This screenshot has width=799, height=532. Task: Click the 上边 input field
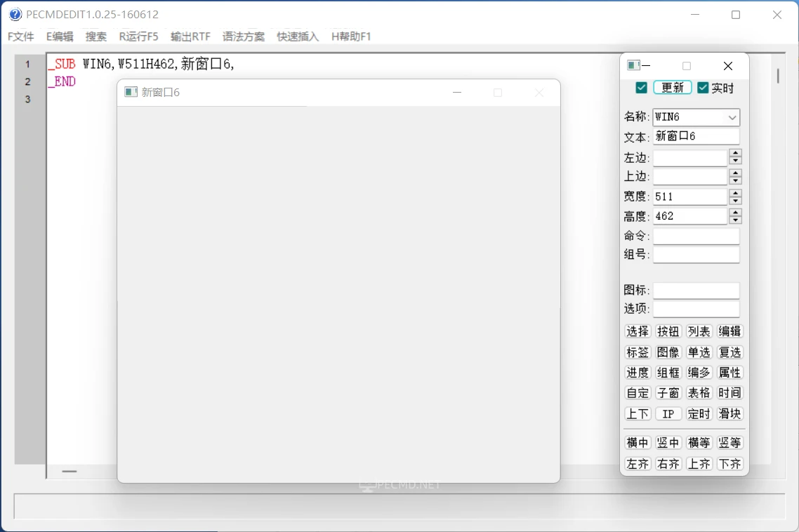[690, 176]
